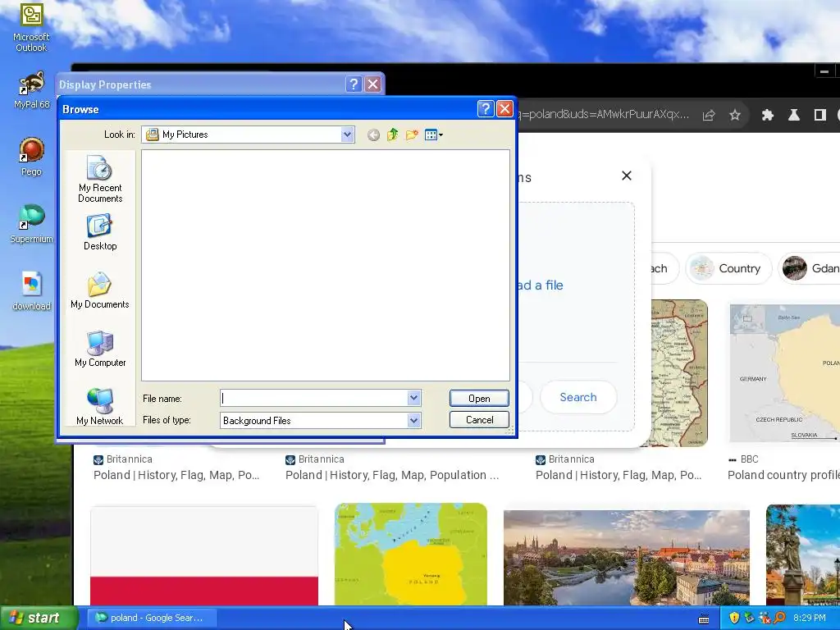Open the Polish flag image thumbnail

click(x=204, y=556)
